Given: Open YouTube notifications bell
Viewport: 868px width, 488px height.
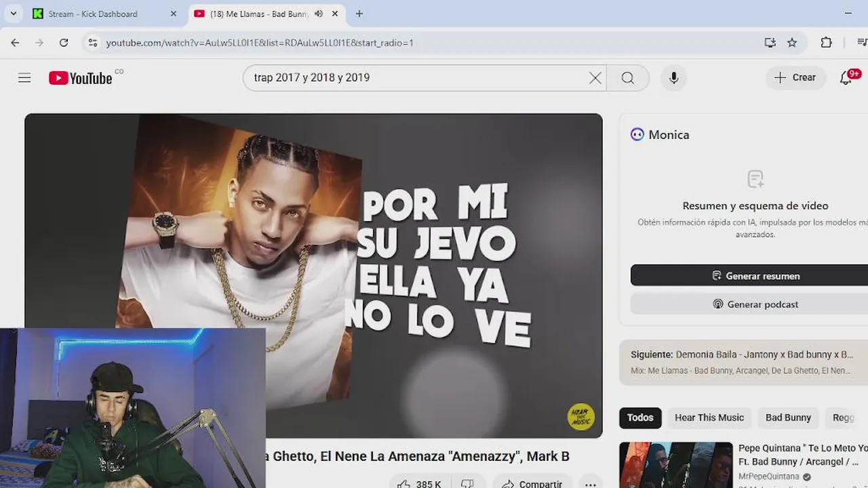Looking at the screenshot, I should coord(846,78).
